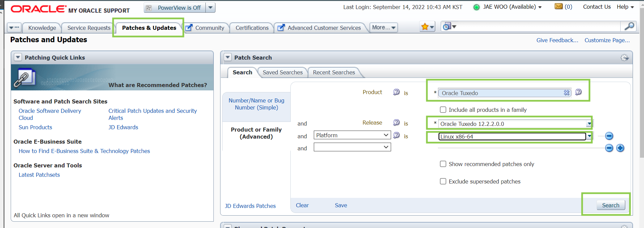Screen dimensions: 644x228
Task: Select Number/Name or Bug Number (Simple)
Action: tap(256, 104)
